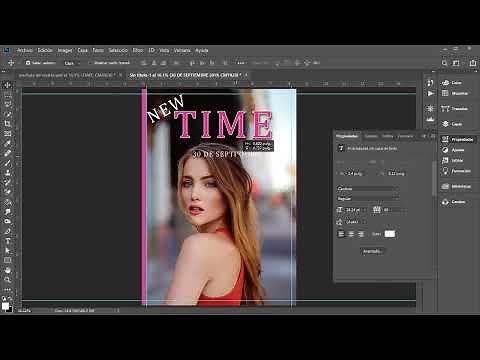Click the Search magnifier icon at top right
The height and width of the screenshot is (360, 480).
coord(444,63)
